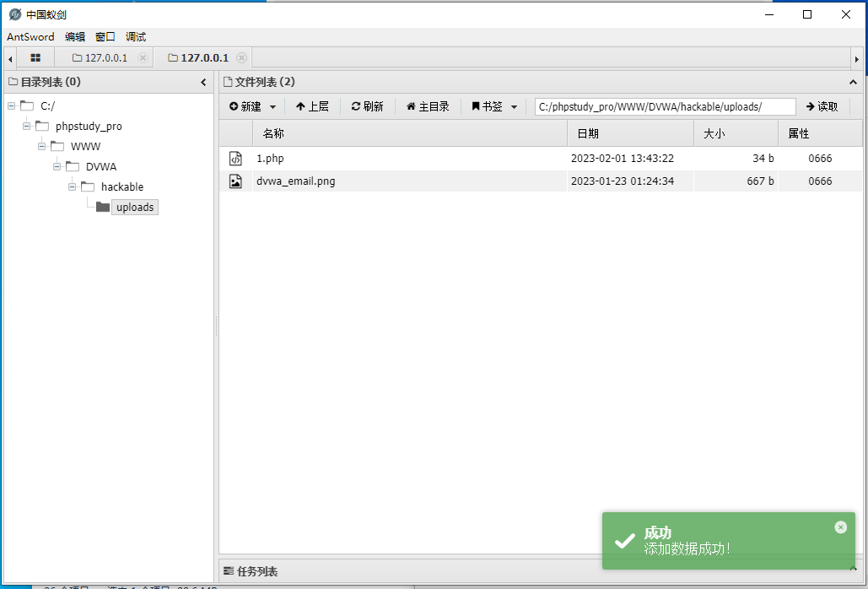868x589 pixels.
Task: Click the 中国蚁剑 app icon in title bar
Action: tap(15, 14)
